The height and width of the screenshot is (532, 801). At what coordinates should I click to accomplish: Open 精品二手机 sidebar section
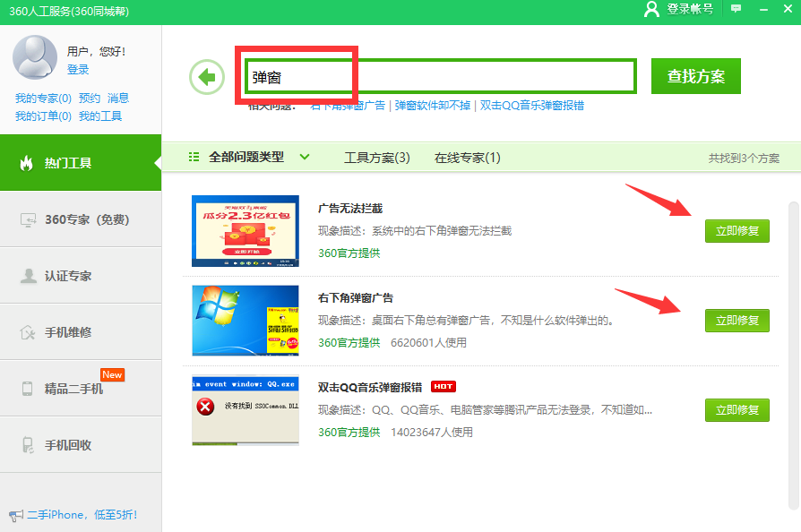pos(81,389)
